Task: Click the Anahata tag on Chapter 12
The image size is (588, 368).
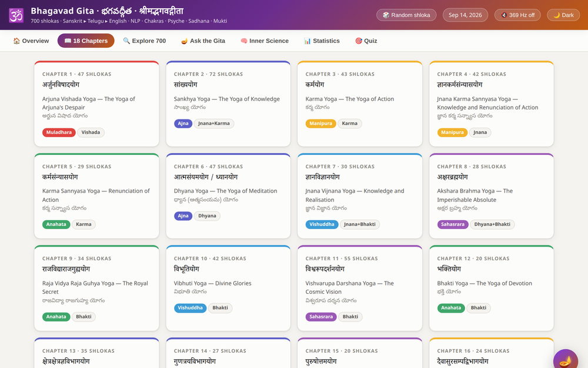Action: [x=451, y=308]
